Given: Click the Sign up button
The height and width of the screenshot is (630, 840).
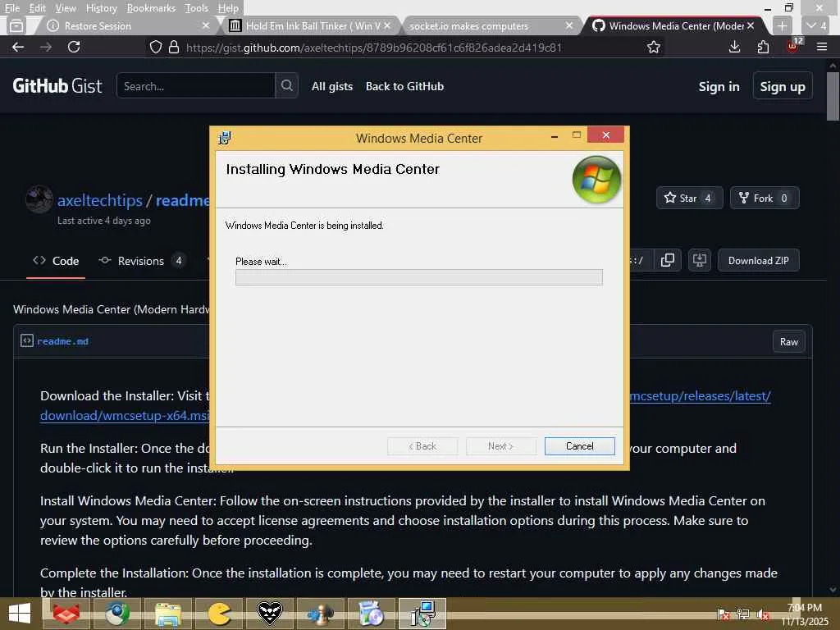Looking at the screenshot, I should coord(782,86).
